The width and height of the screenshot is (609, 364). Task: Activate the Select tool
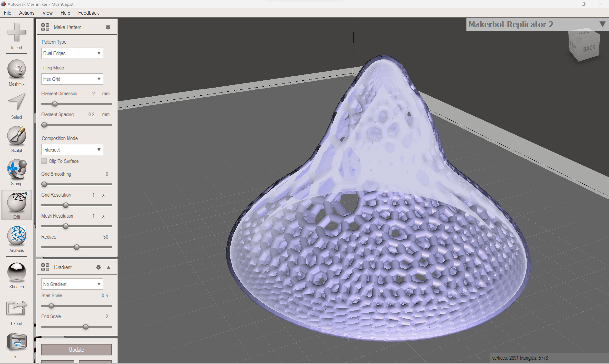[x=16, y=102]
